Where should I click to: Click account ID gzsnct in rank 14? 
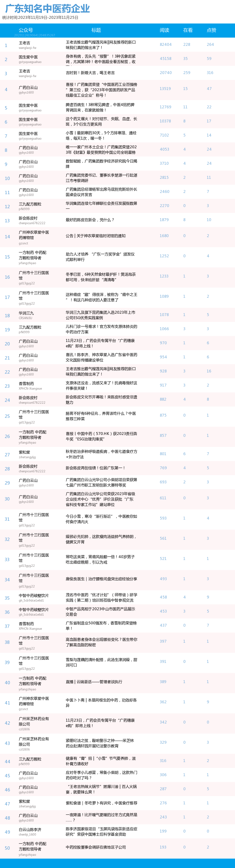point(23,243)
